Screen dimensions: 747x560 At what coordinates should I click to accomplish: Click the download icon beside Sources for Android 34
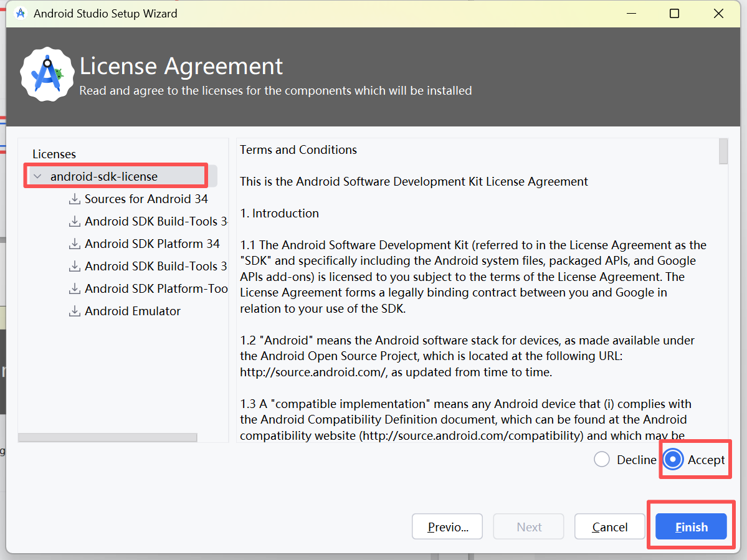(x=74, y=199)
